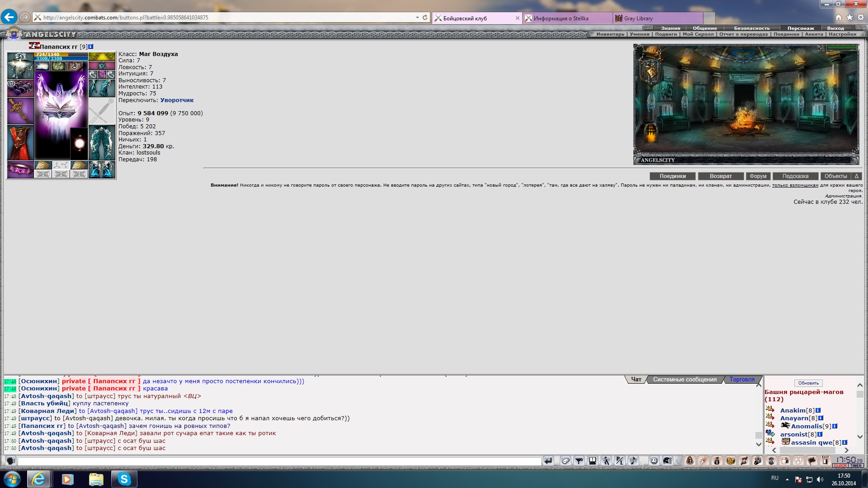Click the red robe armor slot
The height and width of the screenshot is (488, 868).
click(x=20, y=142)
